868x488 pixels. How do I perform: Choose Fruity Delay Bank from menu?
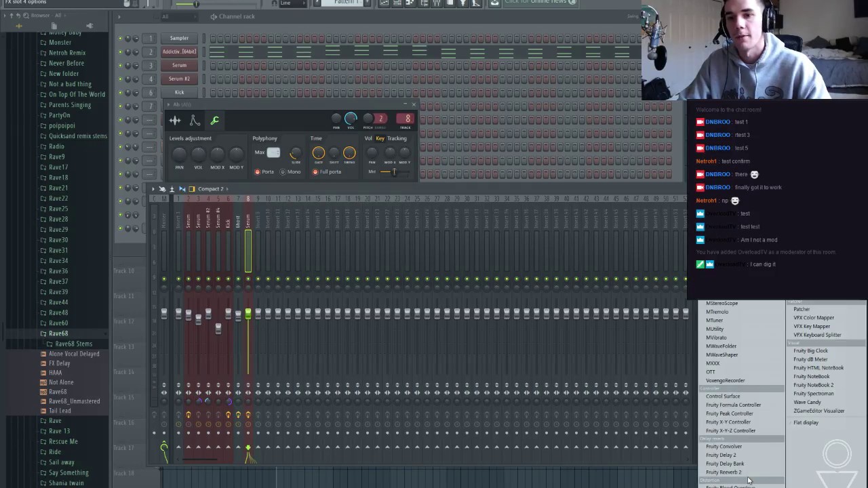(725, 464)
